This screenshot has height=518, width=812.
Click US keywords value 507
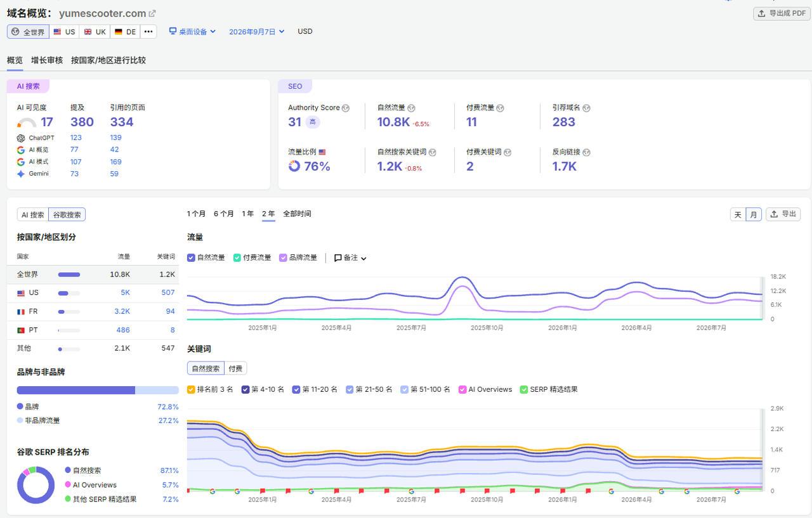pos(168,293)
